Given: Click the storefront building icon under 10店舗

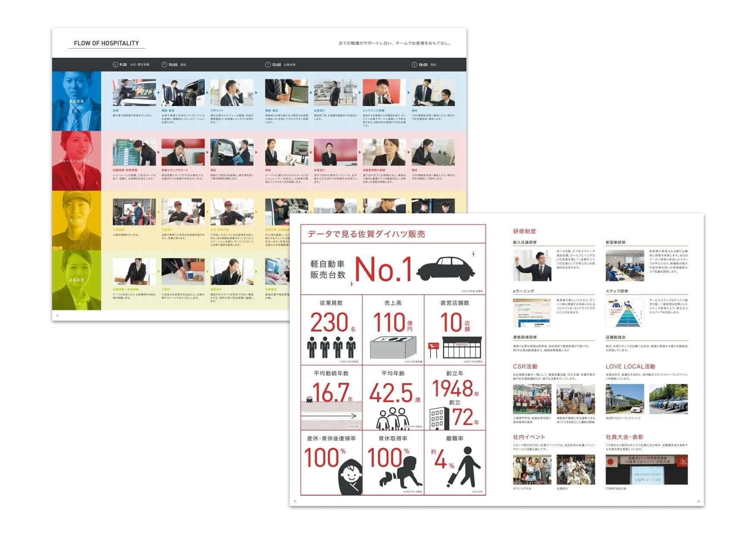Looking at the screenshot, I should click(x=462, y=347).
